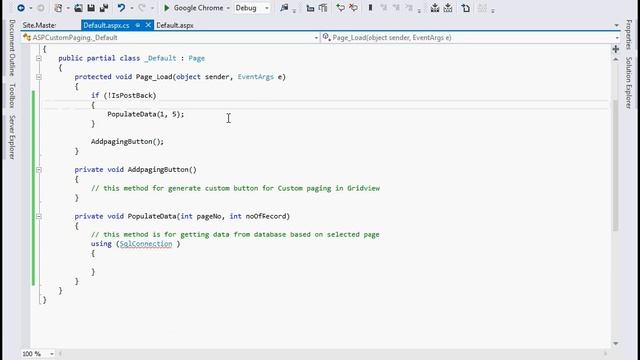The image size is (640, 360).
Task: Save the current file with the disk icon
Action: [91, 8]
